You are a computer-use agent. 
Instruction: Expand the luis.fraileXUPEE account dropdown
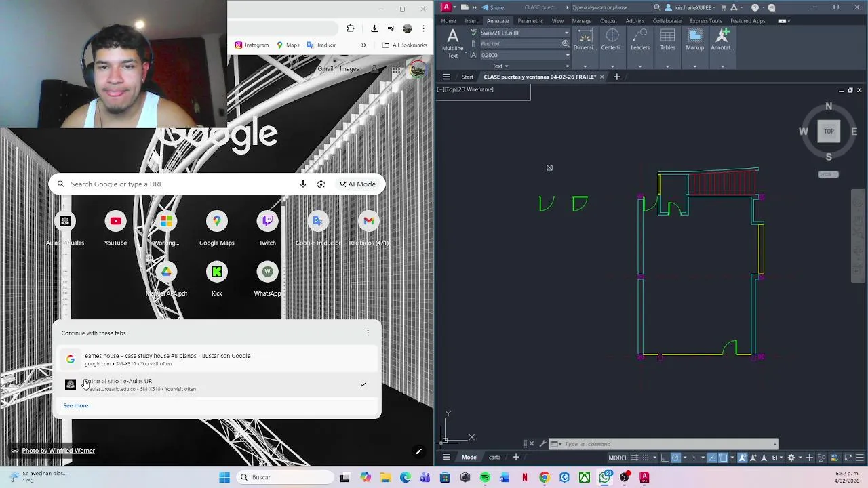click(x=713, y=8)
